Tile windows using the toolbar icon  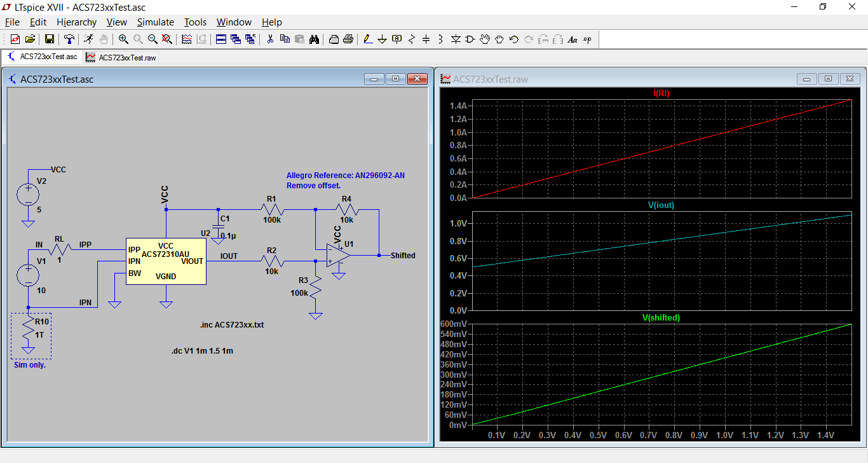point(221,39)
